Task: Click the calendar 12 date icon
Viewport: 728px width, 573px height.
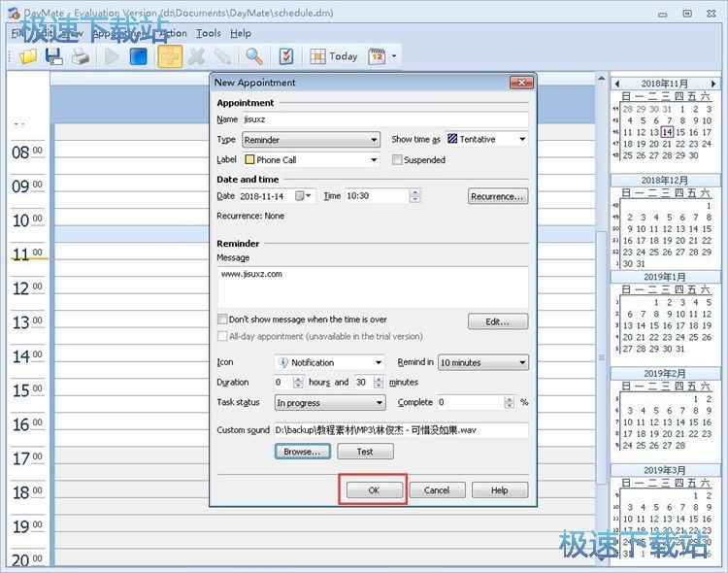Action: (377, 56)
